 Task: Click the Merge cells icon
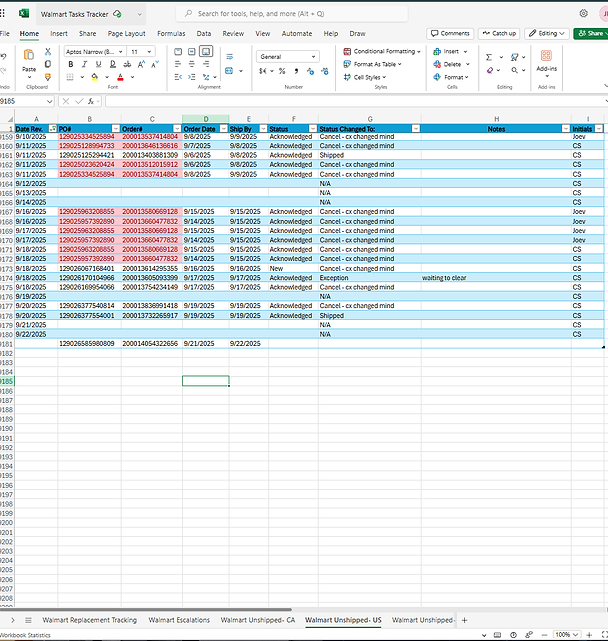point(229,71)
